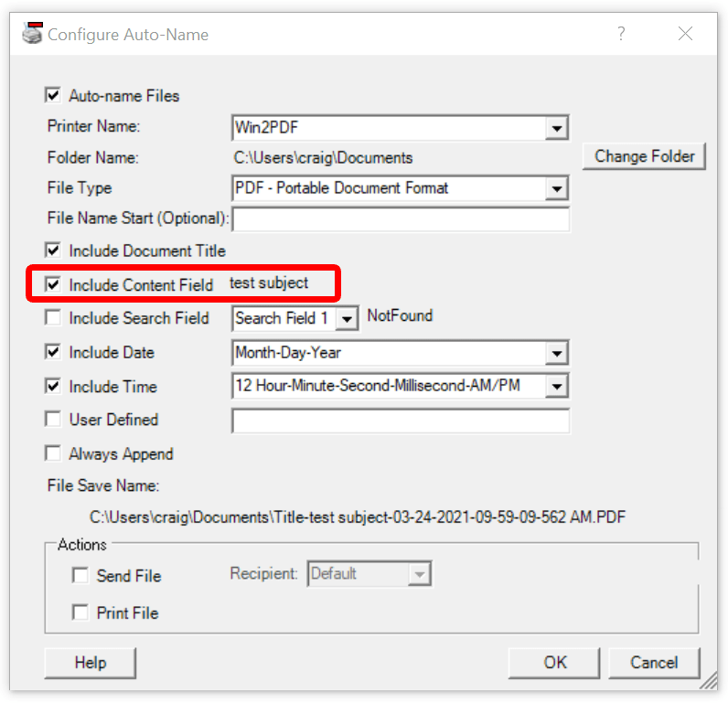This screenshot has width=728, height=703.
Task: Click the 'test subject' content field value
Action: click(x=269, y=283)
